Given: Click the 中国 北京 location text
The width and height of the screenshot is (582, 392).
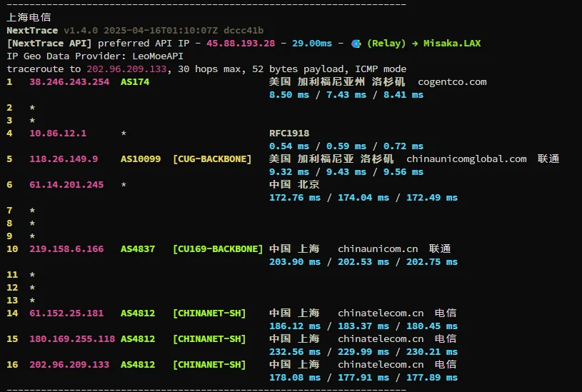Looking at the screenshot, I should 294,184.
